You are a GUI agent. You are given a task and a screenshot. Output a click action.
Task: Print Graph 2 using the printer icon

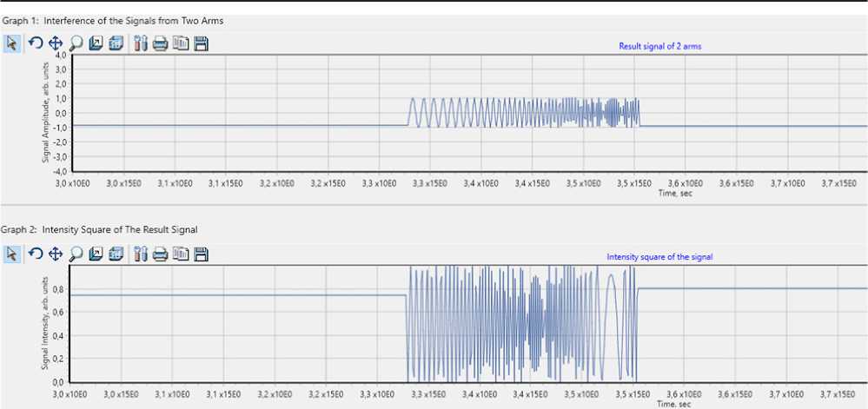161,254
